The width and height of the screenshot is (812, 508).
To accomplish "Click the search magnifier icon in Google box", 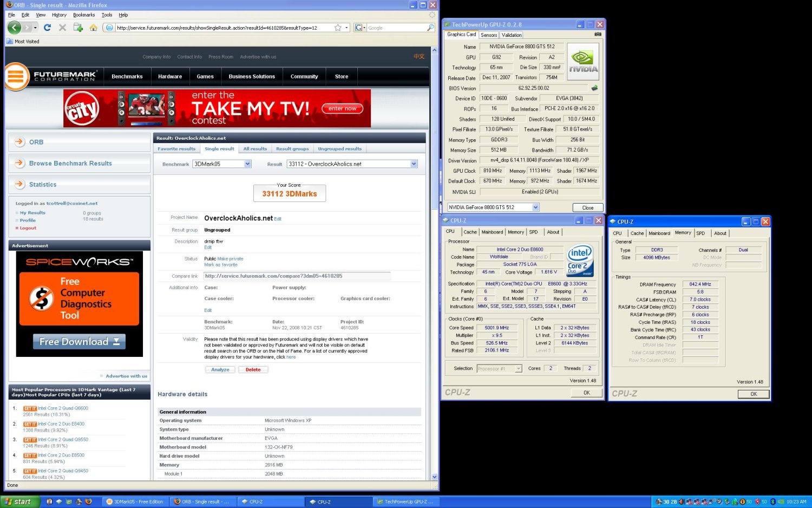I will point(430,28).
